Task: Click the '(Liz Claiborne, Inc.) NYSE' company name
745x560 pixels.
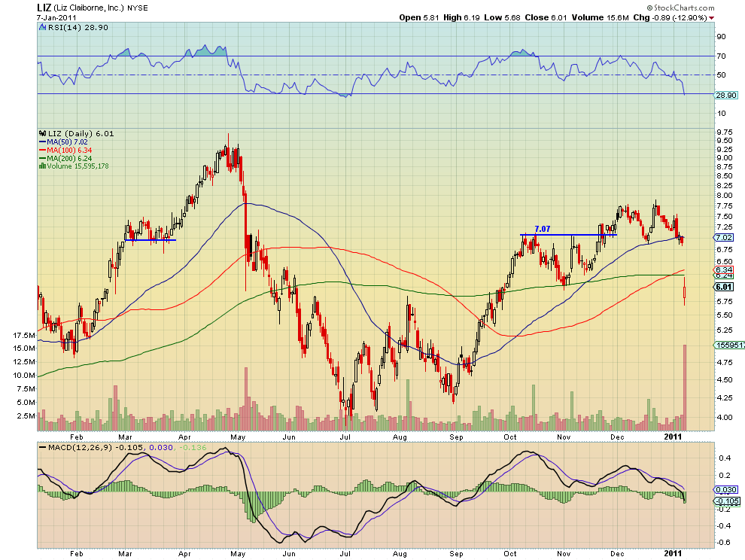Action: (x=101, y=8)
